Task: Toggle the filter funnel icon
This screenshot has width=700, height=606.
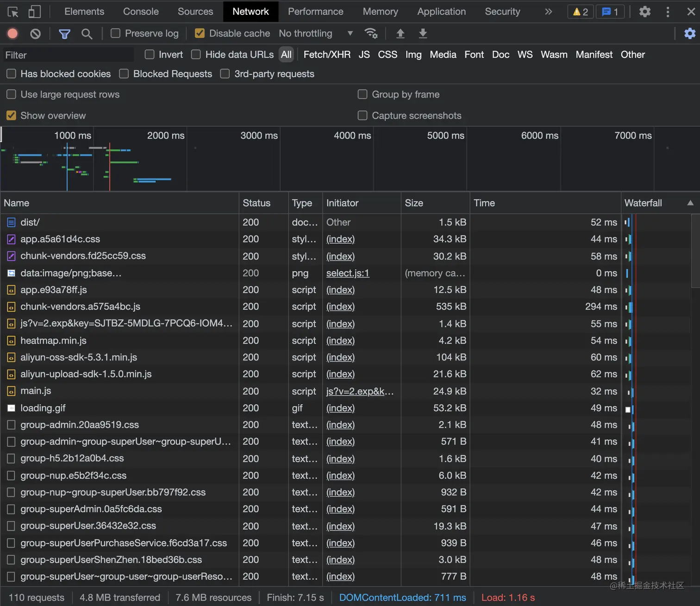Action: pyautogui.click(x=65, y=33)
